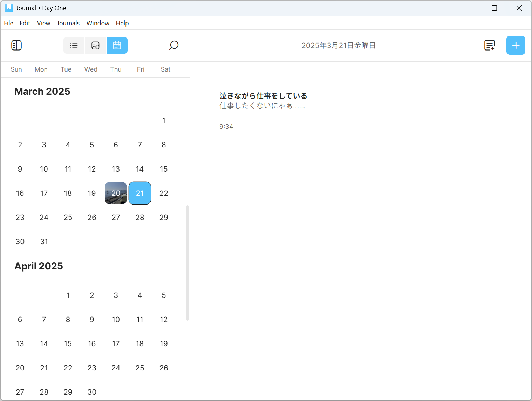Select April 17 in the calendar

pyautogui.click(x=116, y=343)
